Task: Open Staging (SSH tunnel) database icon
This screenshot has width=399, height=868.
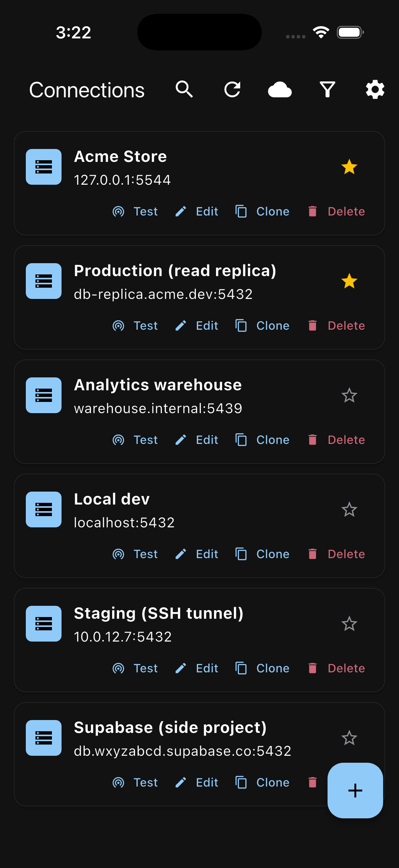Action: tap(44, 624)
